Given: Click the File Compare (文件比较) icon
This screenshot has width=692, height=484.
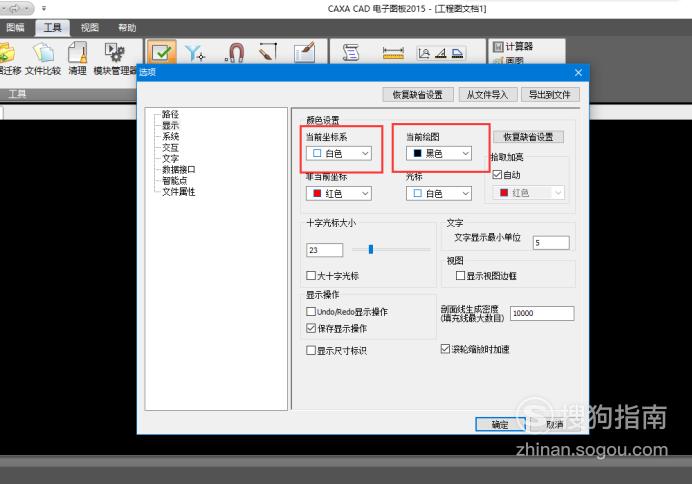Looking at the screenshot, I should [x=44, y=53].
